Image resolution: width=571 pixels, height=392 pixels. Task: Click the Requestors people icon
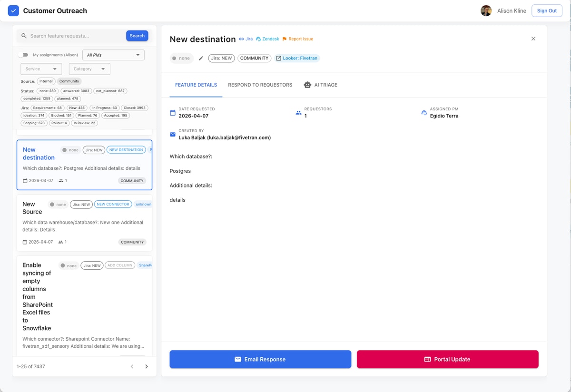pyautogui.click(x=299, y=113)
